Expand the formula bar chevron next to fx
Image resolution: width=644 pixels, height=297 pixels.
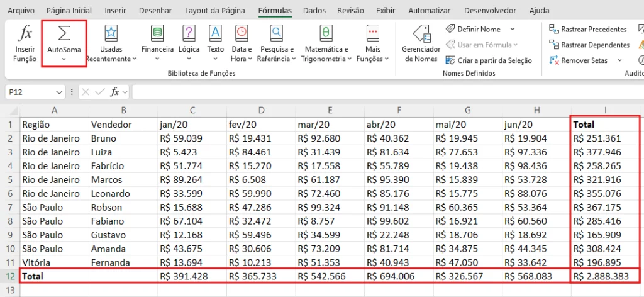[125, 92]
